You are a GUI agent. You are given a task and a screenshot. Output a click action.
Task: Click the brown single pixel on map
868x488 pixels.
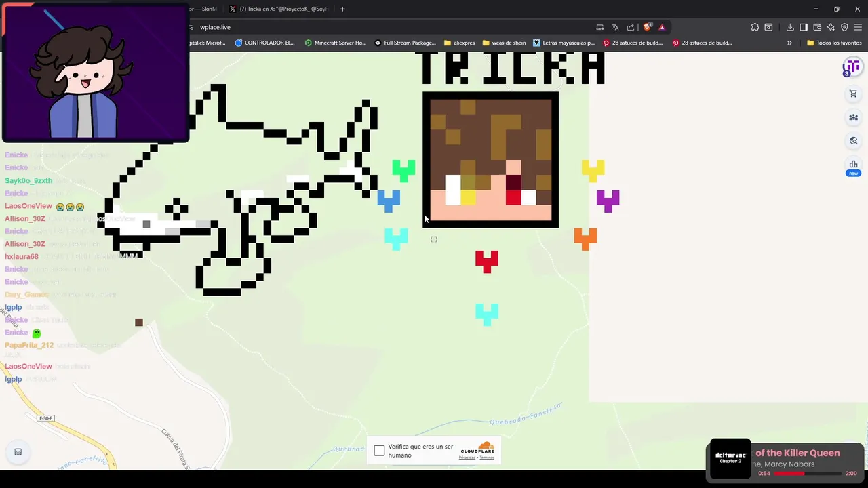tap(139, 323)
